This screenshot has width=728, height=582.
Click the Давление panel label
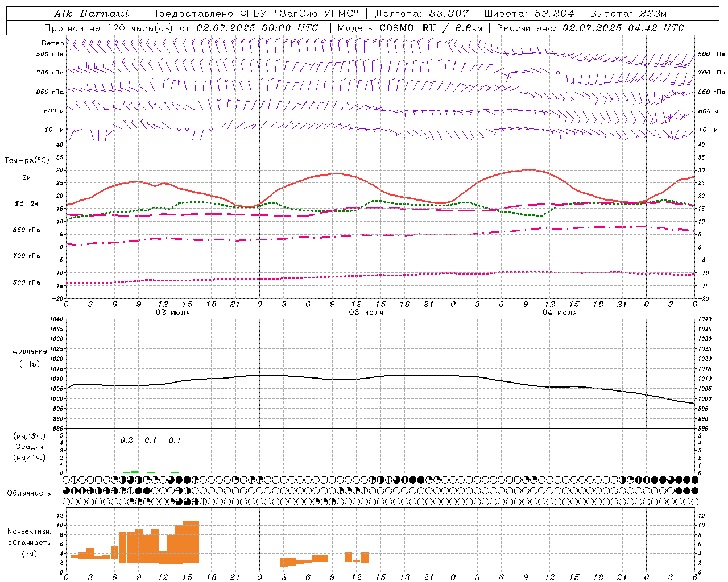click(x=30, y=351)
